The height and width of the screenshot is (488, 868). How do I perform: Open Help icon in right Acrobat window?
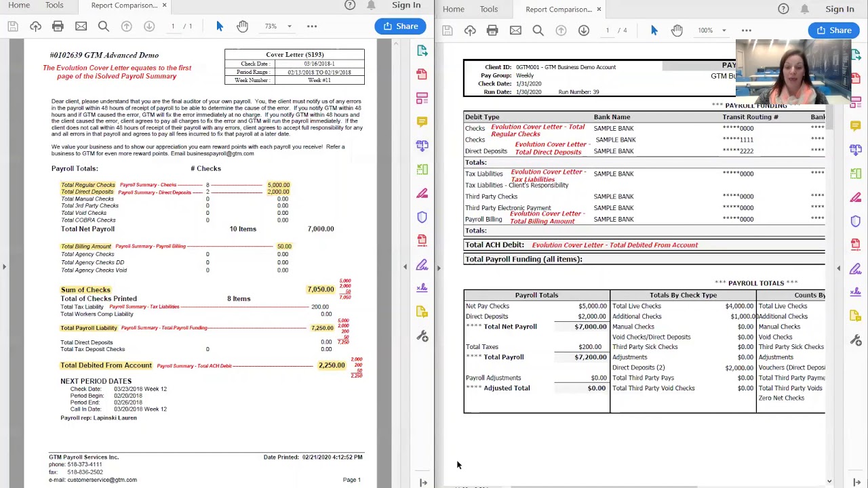783,9
